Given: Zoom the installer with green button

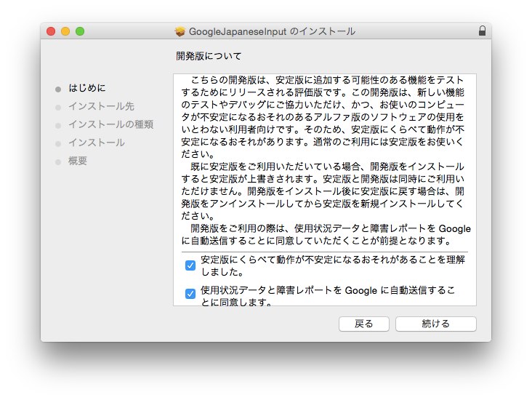Looking at the screenshot, I should tap(80, 31).
